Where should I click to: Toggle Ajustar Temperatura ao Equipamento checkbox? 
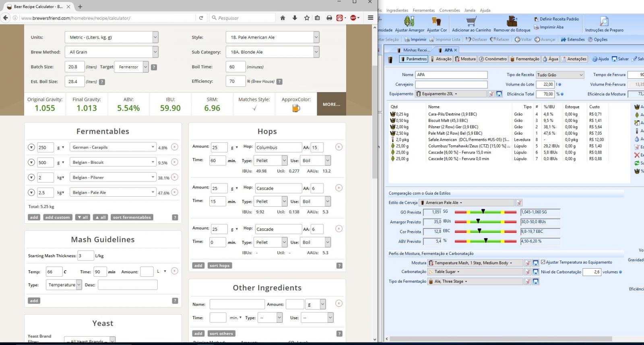543,262
